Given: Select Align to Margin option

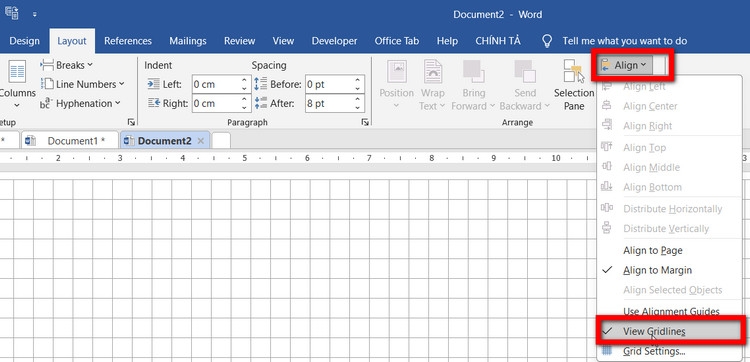Looking at the screenshot, I should point(670,270).
